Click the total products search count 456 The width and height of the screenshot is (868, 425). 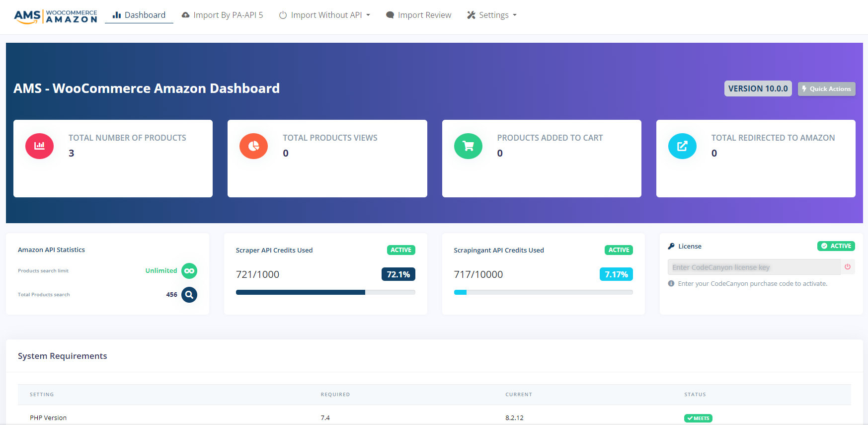point(171,295)
